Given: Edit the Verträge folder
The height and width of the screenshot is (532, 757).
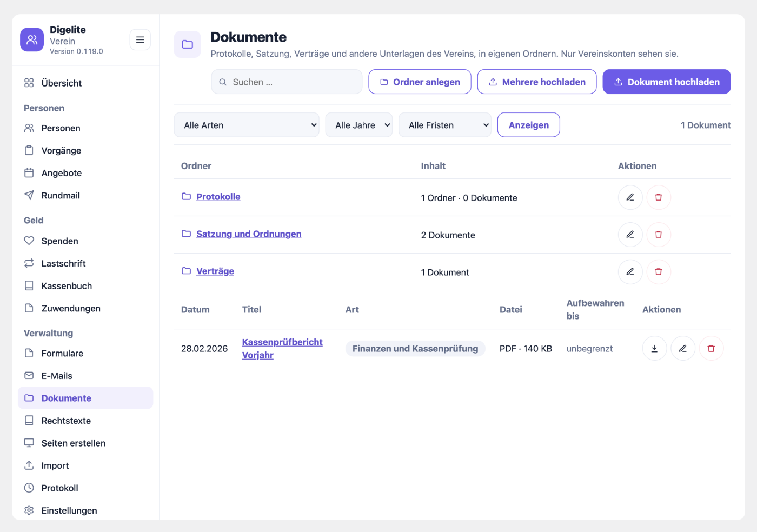Looking at the screenshot, I should click(x=630, y=272).
